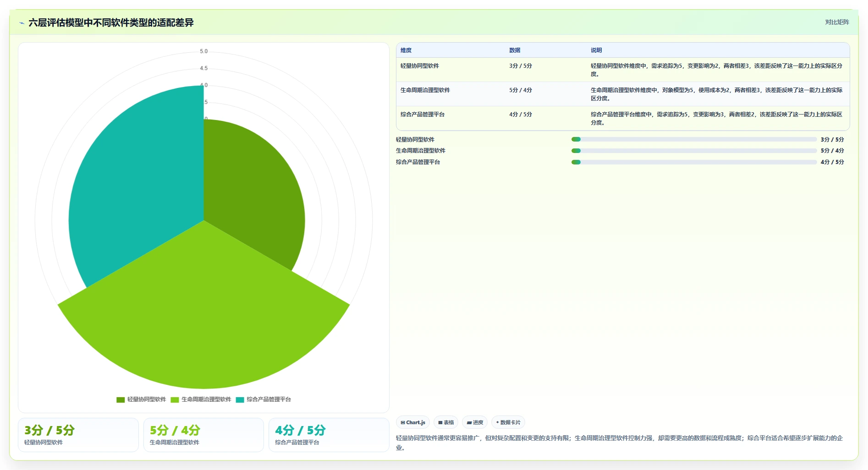
Task: Click the title 六层评估模型中不同软件类型的适配差异
Action: pyautogui.click(x=111, y=22)
